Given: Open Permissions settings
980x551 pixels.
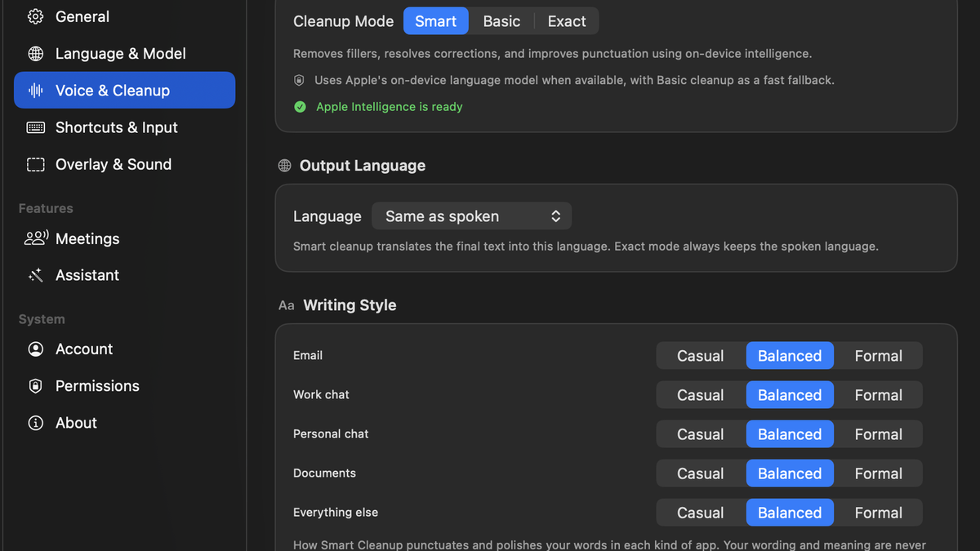Looking at the screenshot, I should coord(124,386).
